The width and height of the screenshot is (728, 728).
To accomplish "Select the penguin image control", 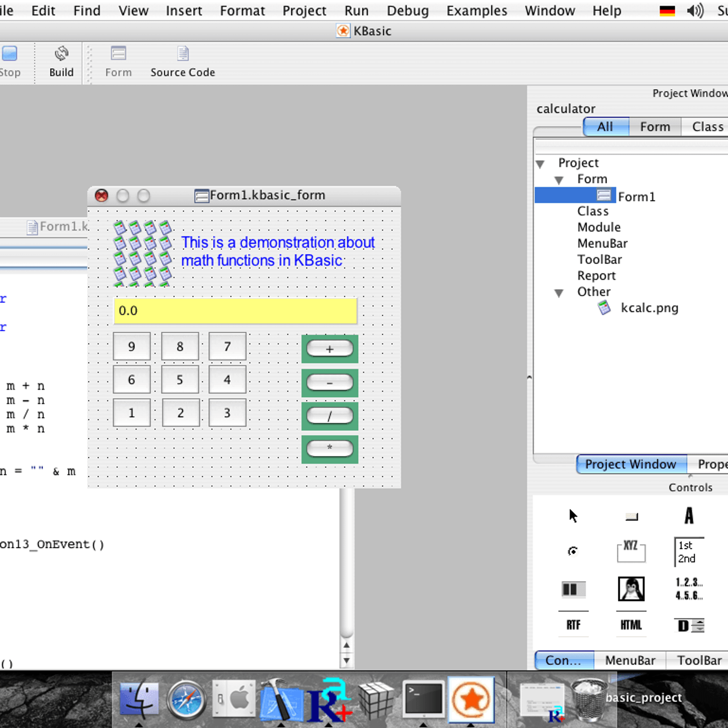I will coord(631,589).
